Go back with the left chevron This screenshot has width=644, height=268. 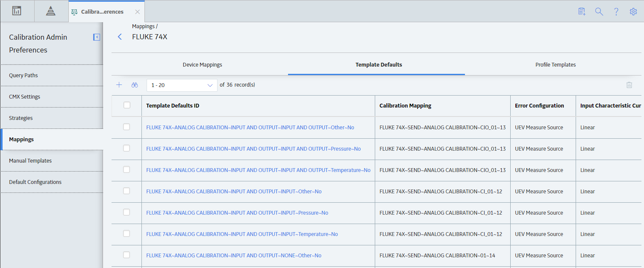point(120,37)
